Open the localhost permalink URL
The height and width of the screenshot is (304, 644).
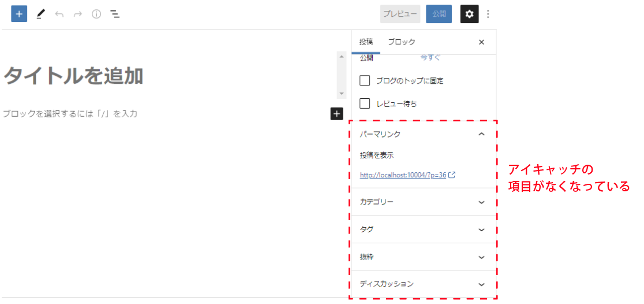[x=403, y=175]
